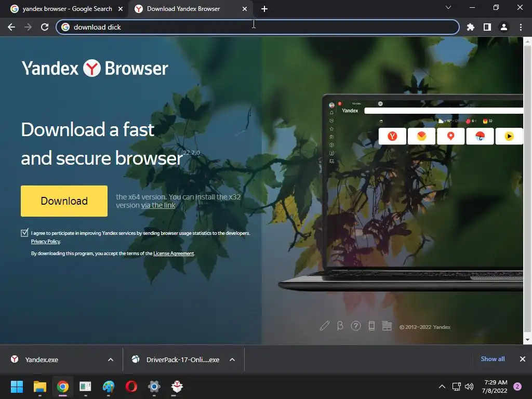Close the downloads bar
Viewport: 532px width, 399px height.
click(523, 359)
